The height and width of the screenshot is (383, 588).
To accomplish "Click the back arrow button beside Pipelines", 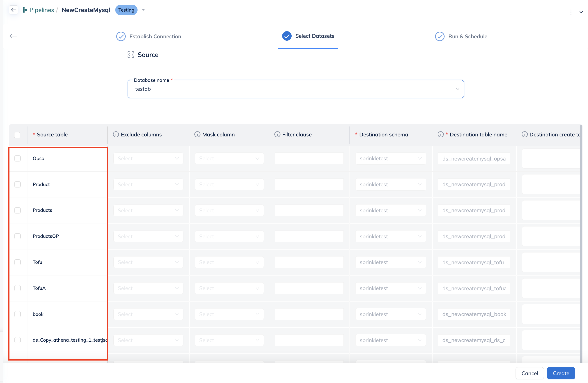I will 13,10.
